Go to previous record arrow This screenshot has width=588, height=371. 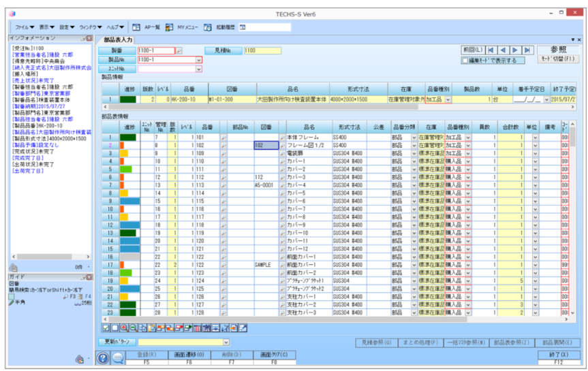point(503,50)
